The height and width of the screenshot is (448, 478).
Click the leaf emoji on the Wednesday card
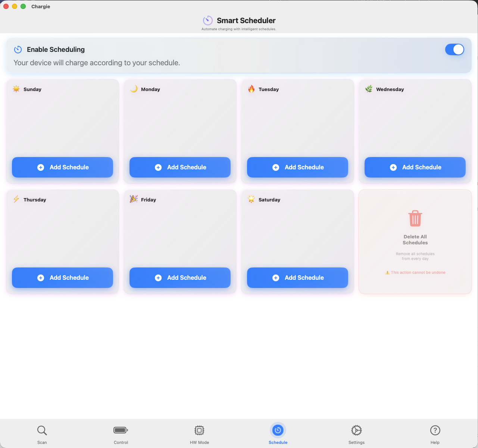(x=368, y=89)
